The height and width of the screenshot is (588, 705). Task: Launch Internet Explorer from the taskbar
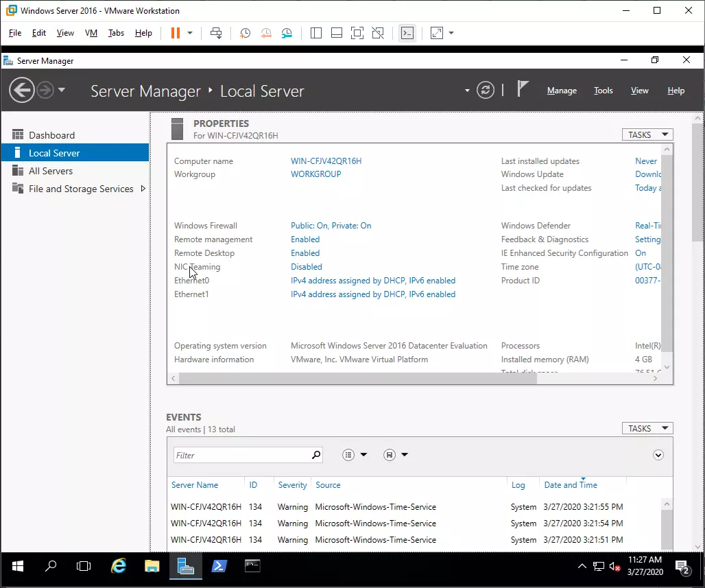tap(119, 566)
